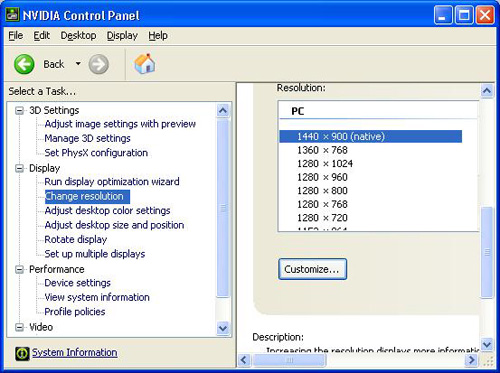Viewport: 500px width, 373px height.
Task: Select Adjust desktop color settings
Action: [107, 211]
